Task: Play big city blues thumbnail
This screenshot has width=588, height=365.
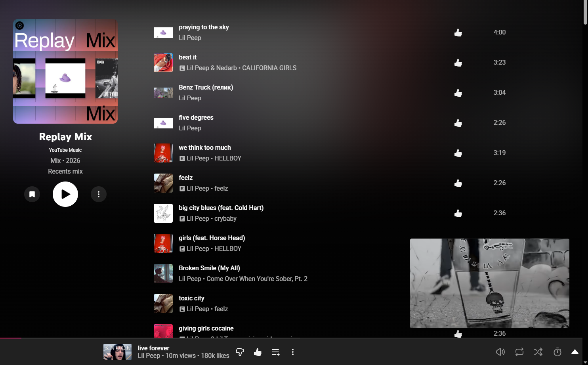Action: 163,213
